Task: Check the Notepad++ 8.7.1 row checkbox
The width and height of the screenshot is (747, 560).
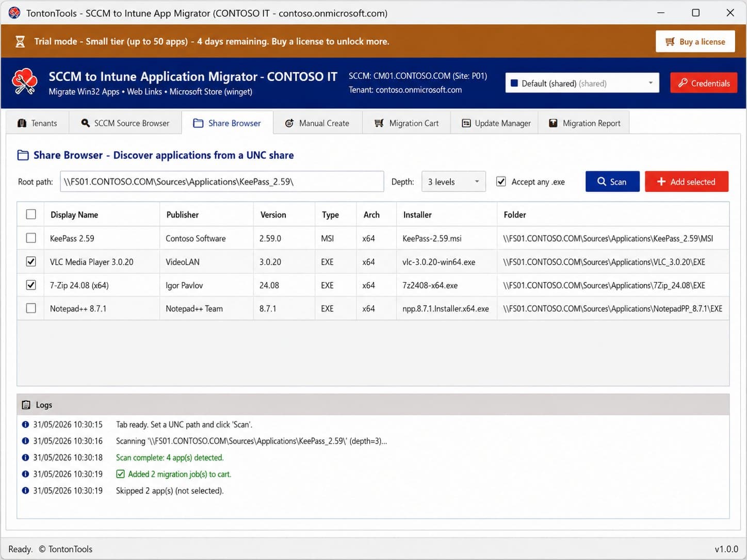Action: pos(31,308)
